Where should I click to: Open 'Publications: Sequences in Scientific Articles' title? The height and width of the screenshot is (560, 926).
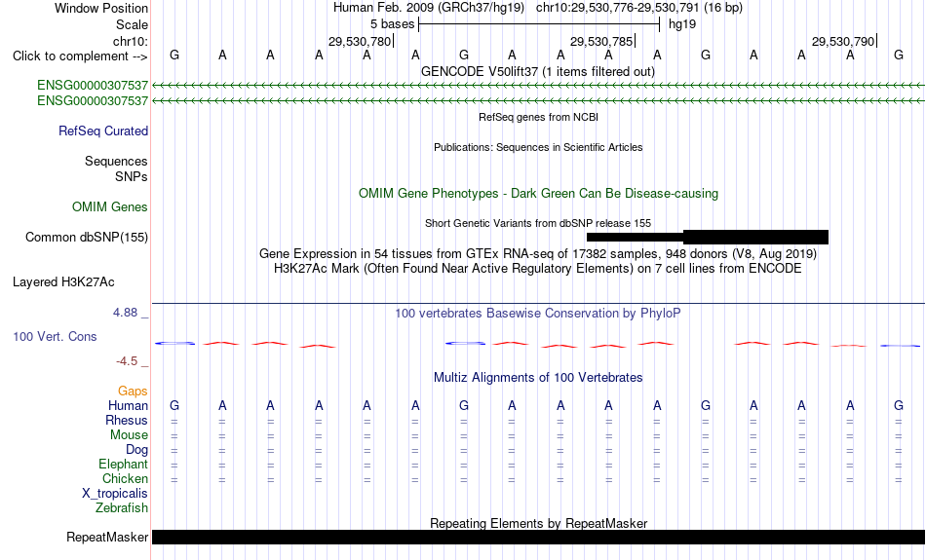[x=538, y=147]
